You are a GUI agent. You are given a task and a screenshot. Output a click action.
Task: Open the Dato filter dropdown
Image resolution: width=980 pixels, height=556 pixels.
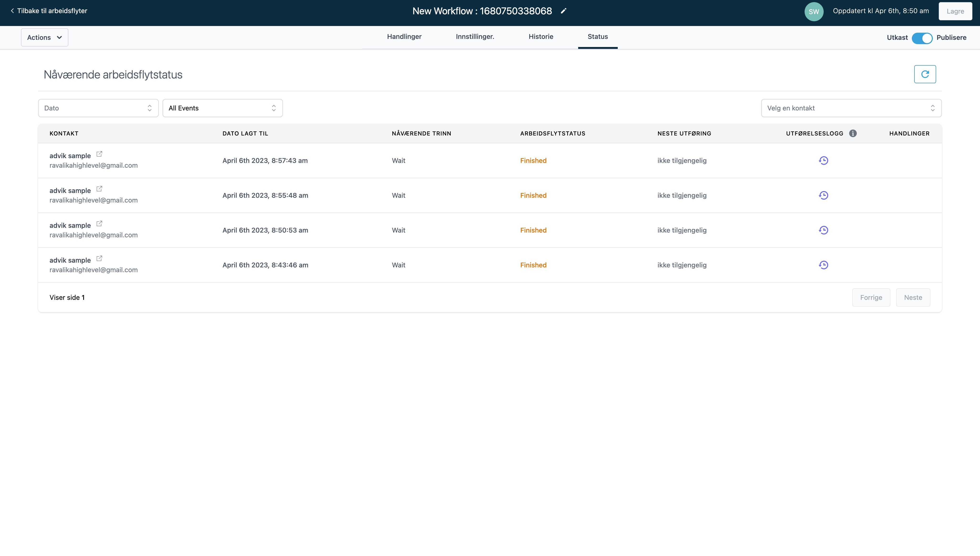(x=98, y=108)
